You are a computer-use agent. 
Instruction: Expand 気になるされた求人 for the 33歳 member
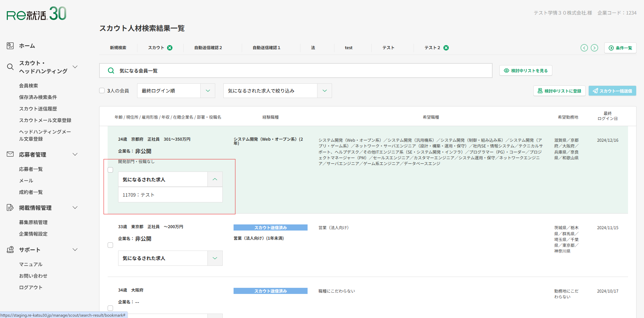[215, 258]
